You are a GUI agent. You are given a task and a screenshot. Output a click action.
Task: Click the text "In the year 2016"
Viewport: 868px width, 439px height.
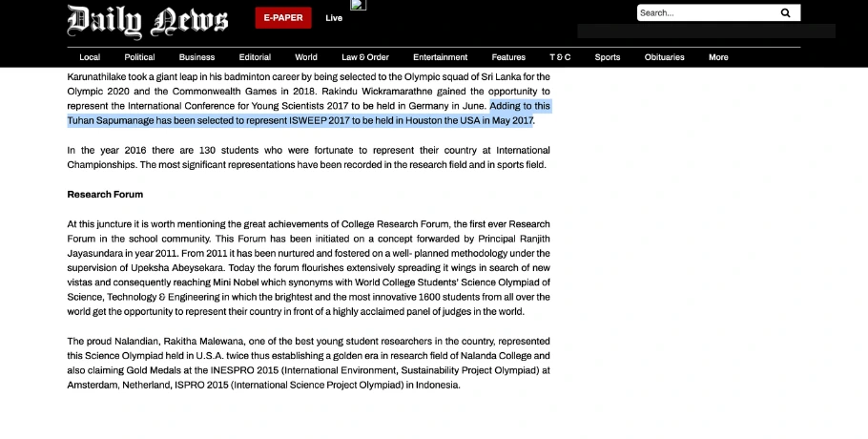(107, 150)
